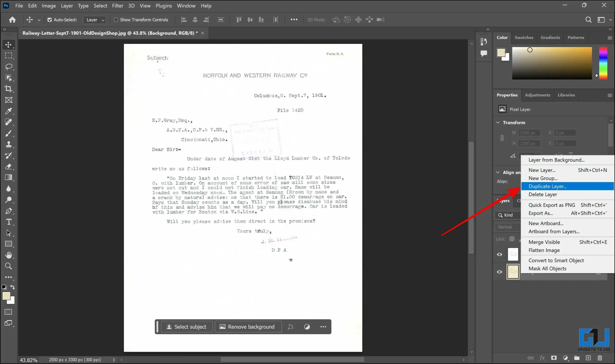Image resolution: width=615 pixels, height=364 pixels.
Task: Switch to the Swatches tab
Action: [x=524, y=37]
